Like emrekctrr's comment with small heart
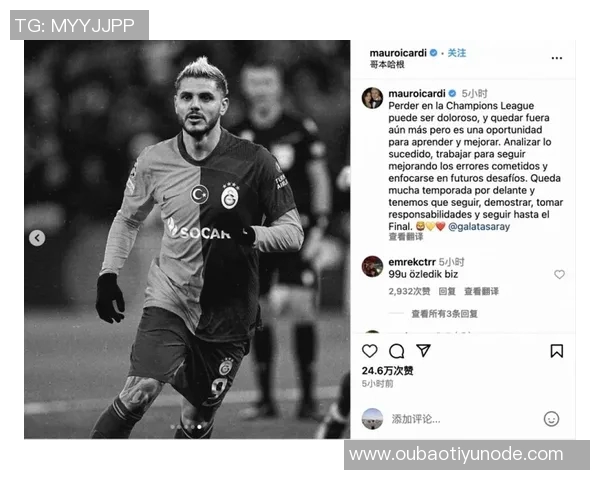 click(x=559, y=274)
